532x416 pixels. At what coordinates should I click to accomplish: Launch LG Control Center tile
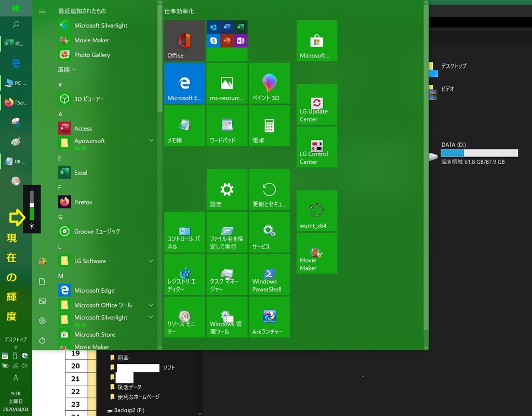pyautogui.click(x=317, y=147)
